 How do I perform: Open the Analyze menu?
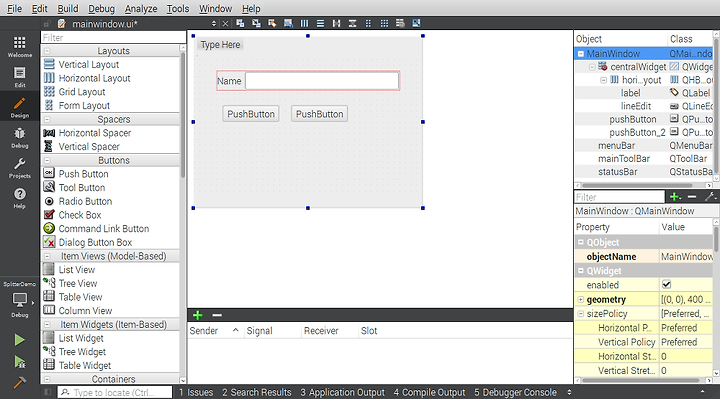pyautogui.click(x=141, y=8)
